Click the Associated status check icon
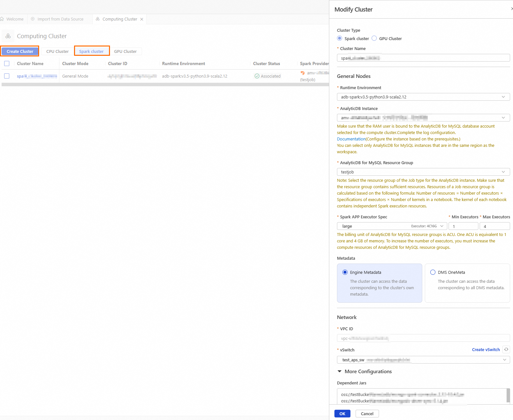Screen dimensions: 513x420 point(257,76)
